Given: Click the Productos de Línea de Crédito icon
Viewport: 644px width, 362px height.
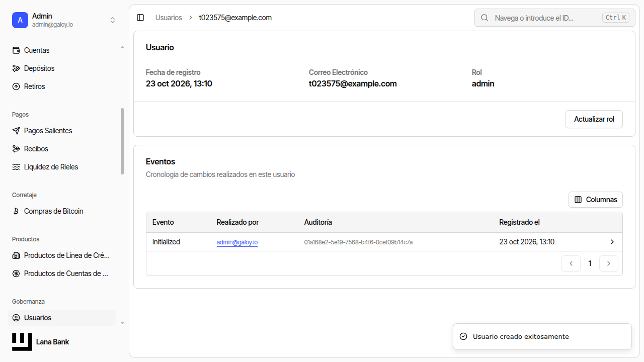Looking at the screenshot, I should click(16, 255).
